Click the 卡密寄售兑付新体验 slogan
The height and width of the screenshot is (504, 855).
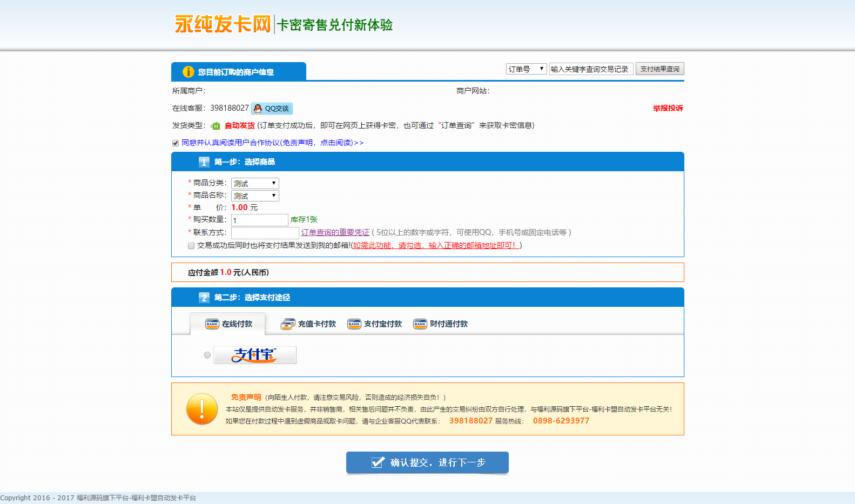[335, 25]
